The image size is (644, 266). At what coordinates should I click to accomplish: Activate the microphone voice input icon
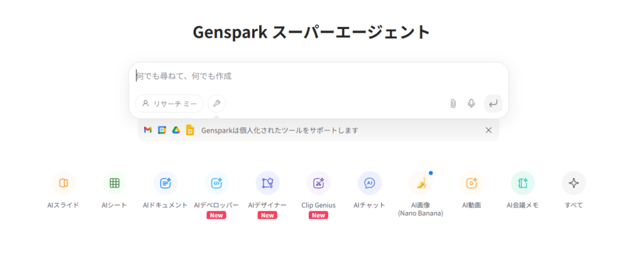[x=472, y=103]
